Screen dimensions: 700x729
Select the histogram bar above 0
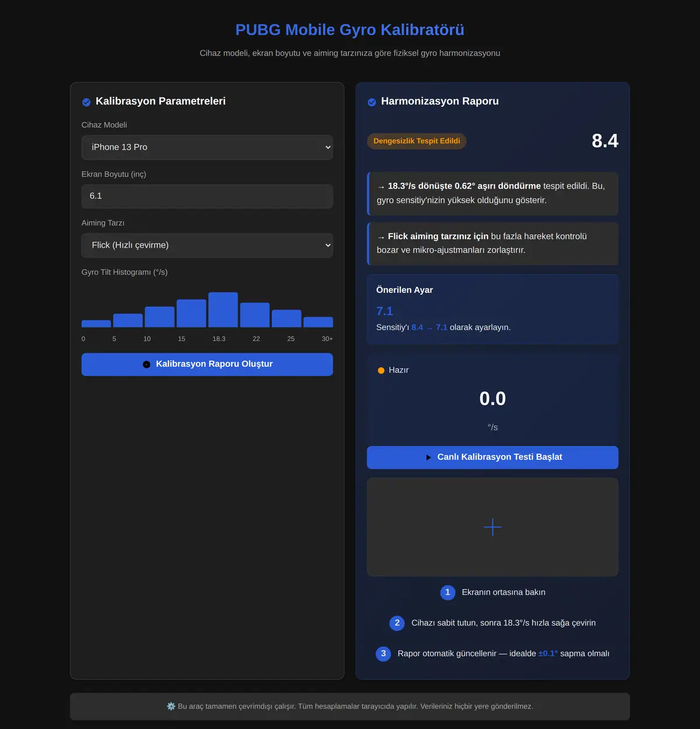[96, 324]
